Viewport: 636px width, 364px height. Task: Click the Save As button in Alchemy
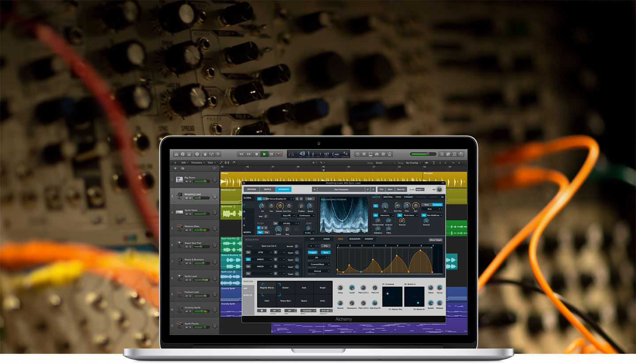(400, 189)
